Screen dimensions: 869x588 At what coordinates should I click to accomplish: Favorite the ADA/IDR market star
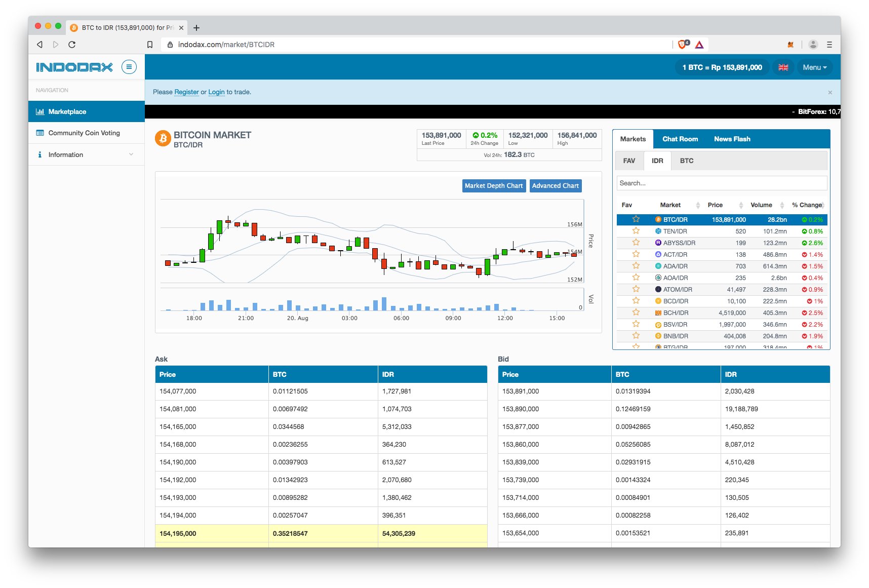click(x=636, y=266)
